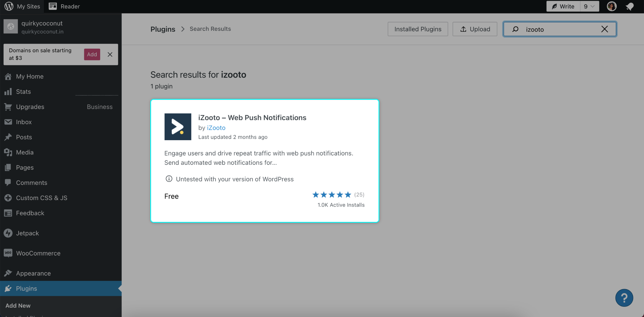Viewport: 644px width, 317px height.
Task: Click the Comments bubble icon
Action: click(8, 183)
